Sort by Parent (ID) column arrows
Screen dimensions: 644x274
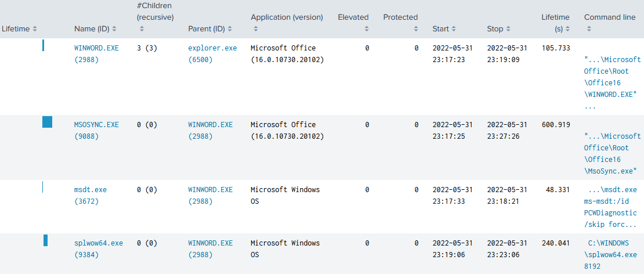pyautogui.click(x=230, y=29)
